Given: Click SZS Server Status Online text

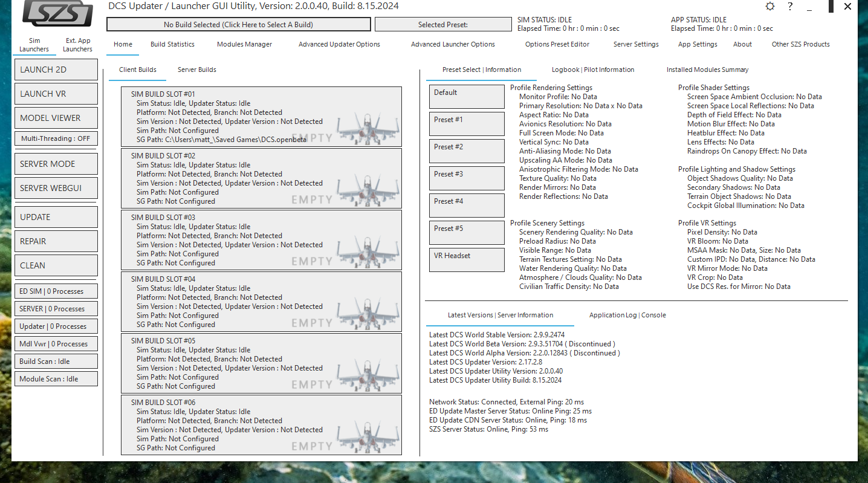Looking at the screenshot, I should [x=488, y=429].
